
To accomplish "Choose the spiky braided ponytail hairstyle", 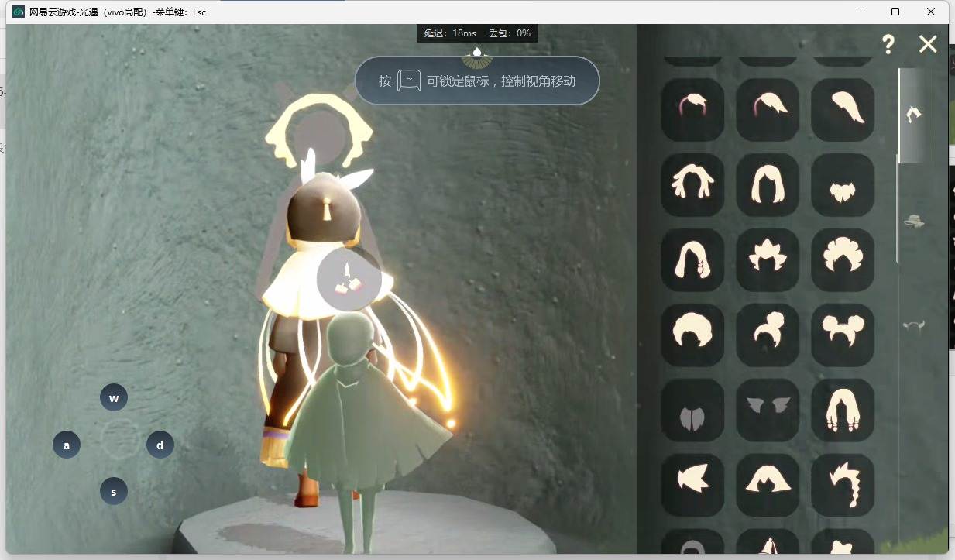I will [843, 485].
